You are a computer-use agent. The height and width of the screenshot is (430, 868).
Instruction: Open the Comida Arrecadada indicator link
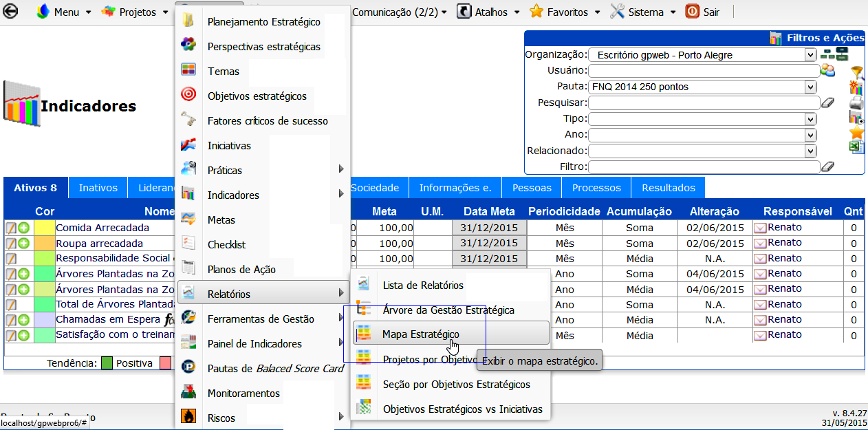(x=102, y=228)
